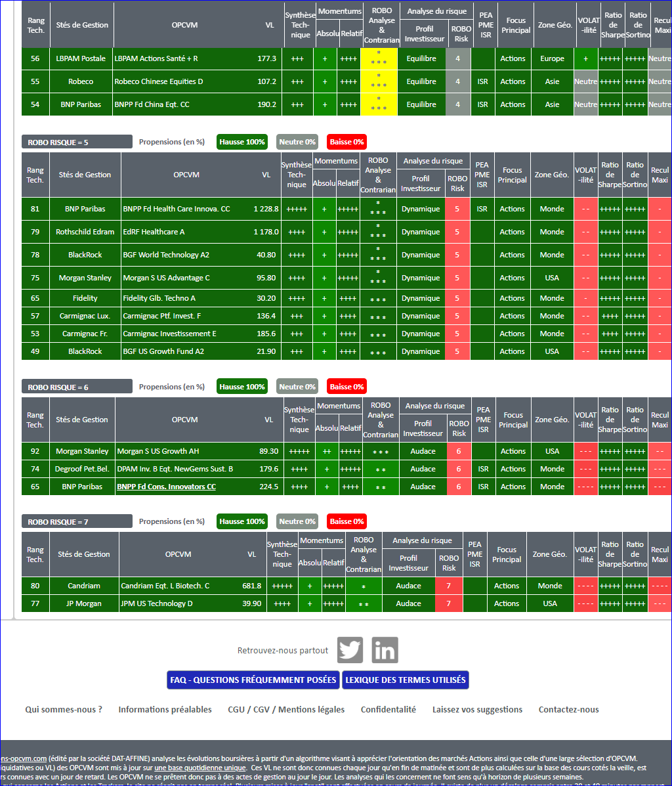Click the 'Candriam' management company cell

point(84,586)
